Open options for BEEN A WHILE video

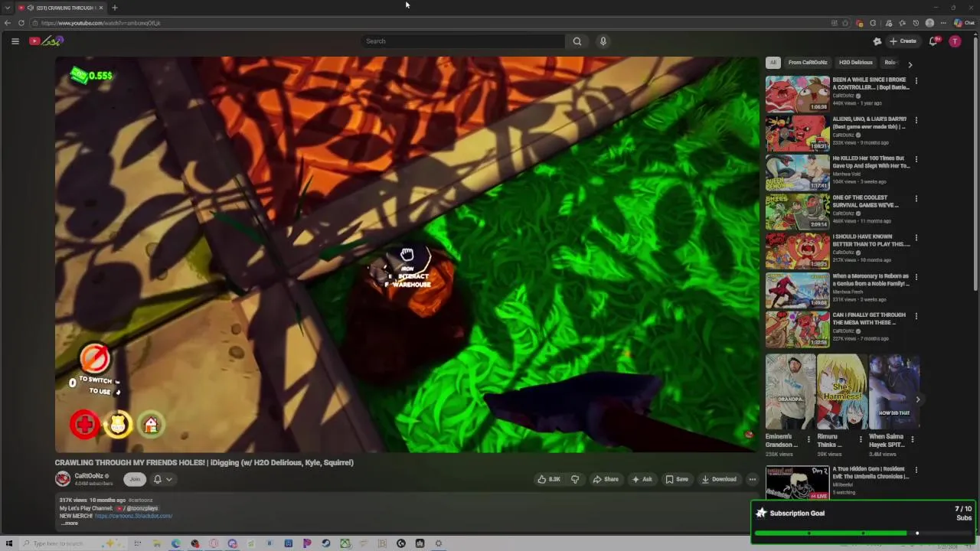(x=916, y=81)
